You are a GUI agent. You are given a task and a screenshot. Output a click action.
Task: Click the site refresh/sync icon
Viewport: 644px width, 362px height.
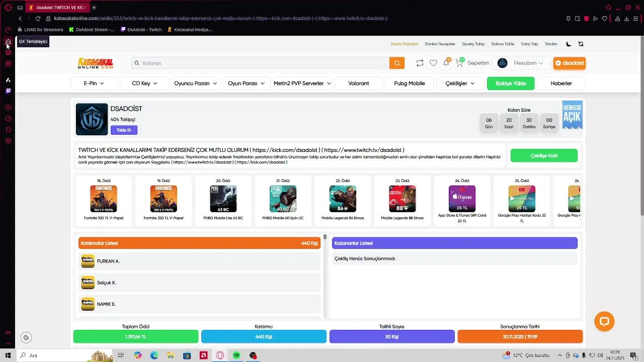(581, 44)
